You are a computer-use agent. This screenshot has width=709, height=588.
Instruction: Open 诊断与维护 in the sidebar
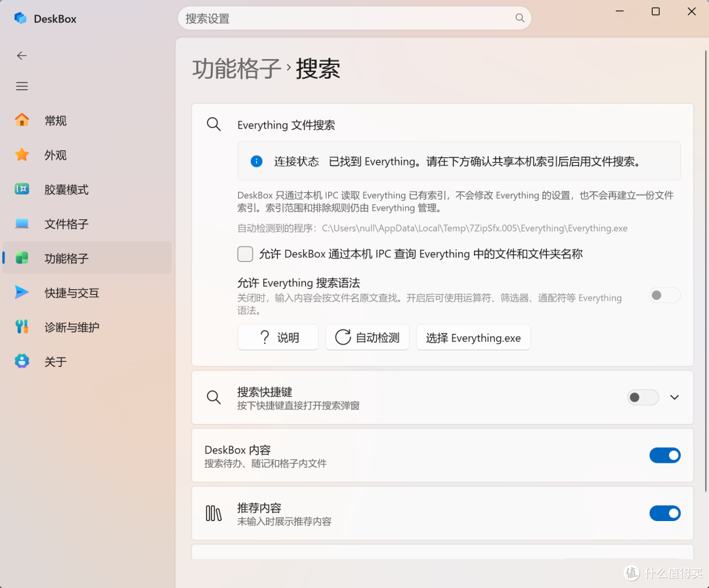point(87,327)
